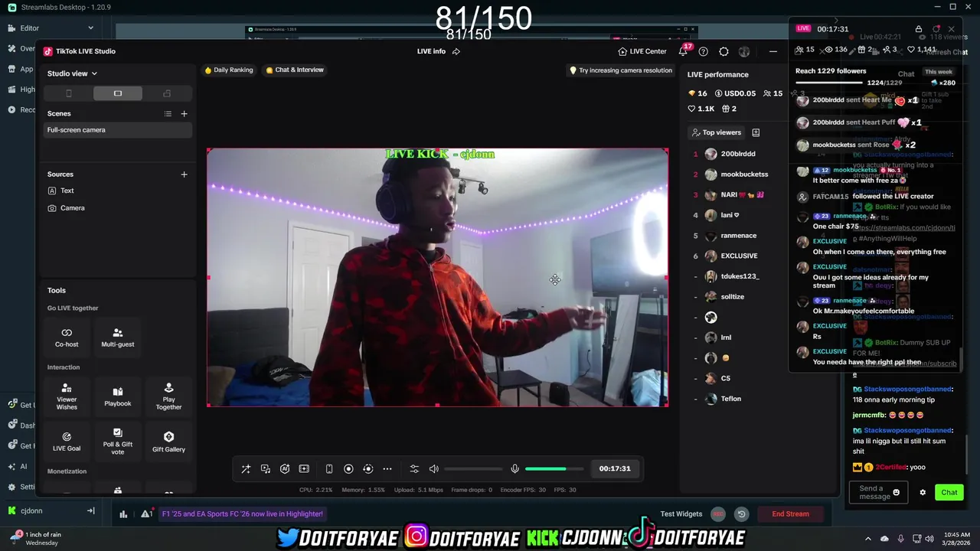Add a new scene
980x551 pixels.
click(x=184, y=114)
